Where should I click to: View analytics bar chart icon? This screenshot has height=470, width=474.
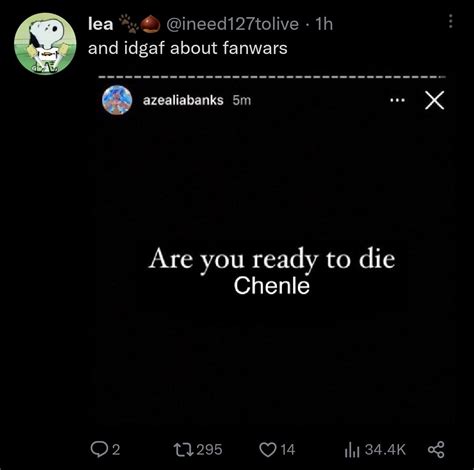click(352, 450)
